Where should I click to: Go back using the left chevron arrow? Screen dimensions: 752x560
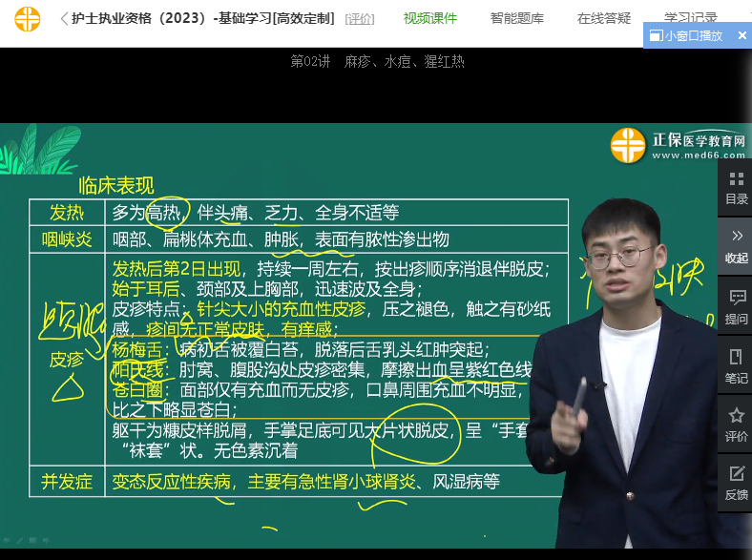[x=63, y=18]
